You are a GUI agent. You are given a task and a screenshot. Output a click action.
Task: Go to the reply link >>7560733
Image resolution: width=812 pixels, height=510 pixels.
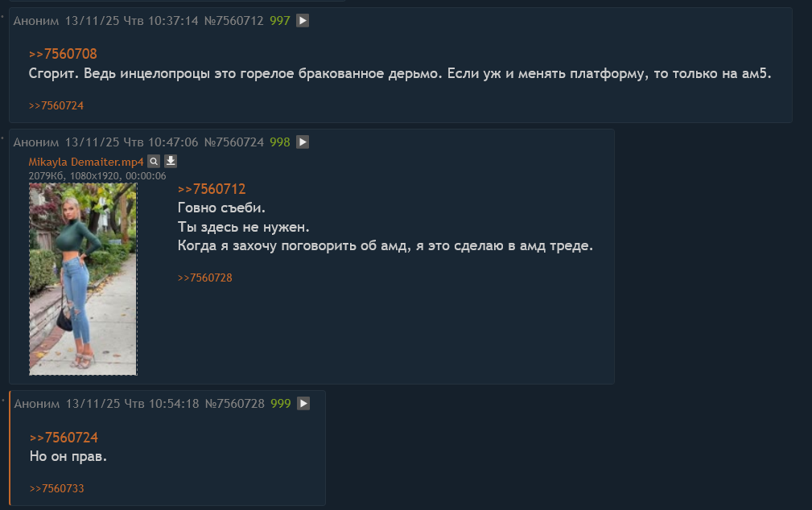(56, 489)
